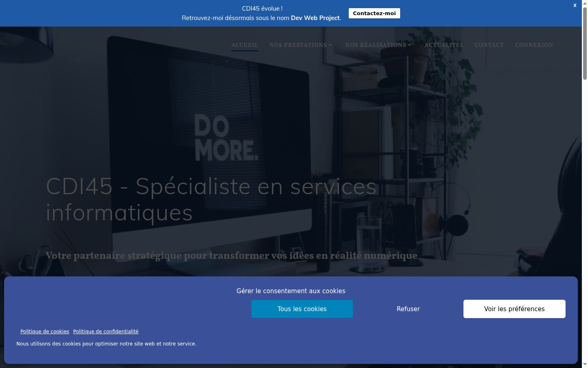The width and height of the screenshot is (588, 368).
Task: Click the 'Votre partenaire stratégique' subtitle text
Action: tap(232, 256)
